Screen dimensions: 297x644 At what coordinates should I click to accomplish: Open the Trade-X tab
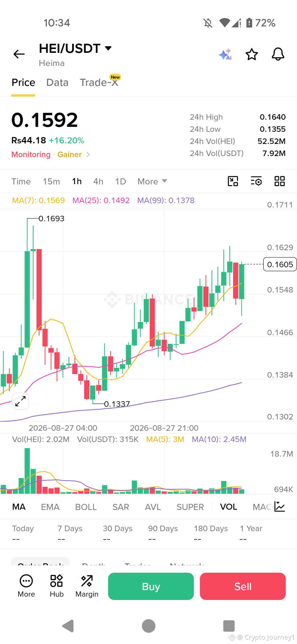(100, 82)
